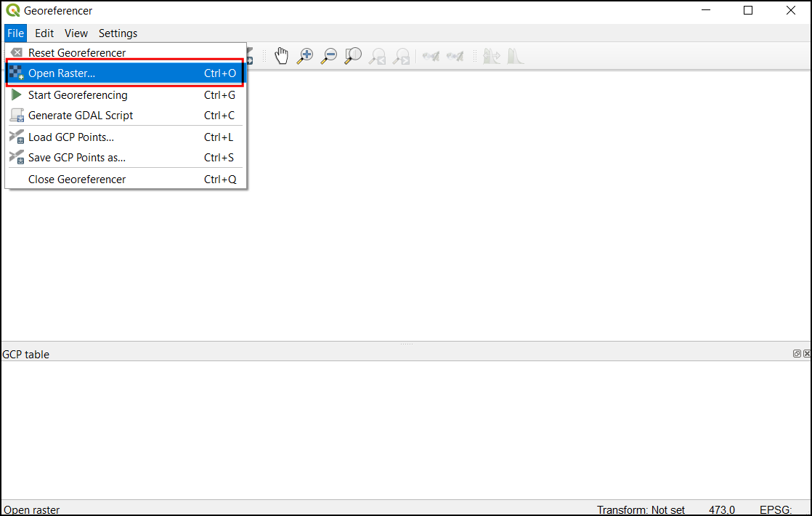This screenshot has width=812, height=516.
Task: Select Reset Georeferencer menu entry
Action: point(76,52)
